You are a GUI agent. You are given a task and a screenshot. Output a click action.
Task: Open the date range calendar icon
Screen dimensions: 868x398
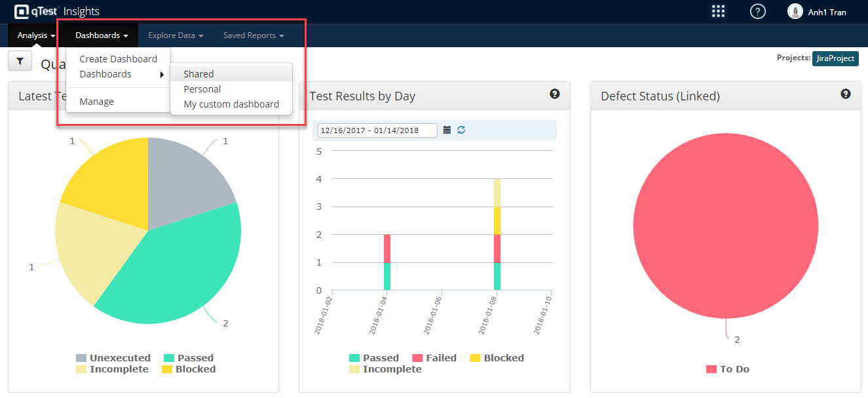click(447, 130)
